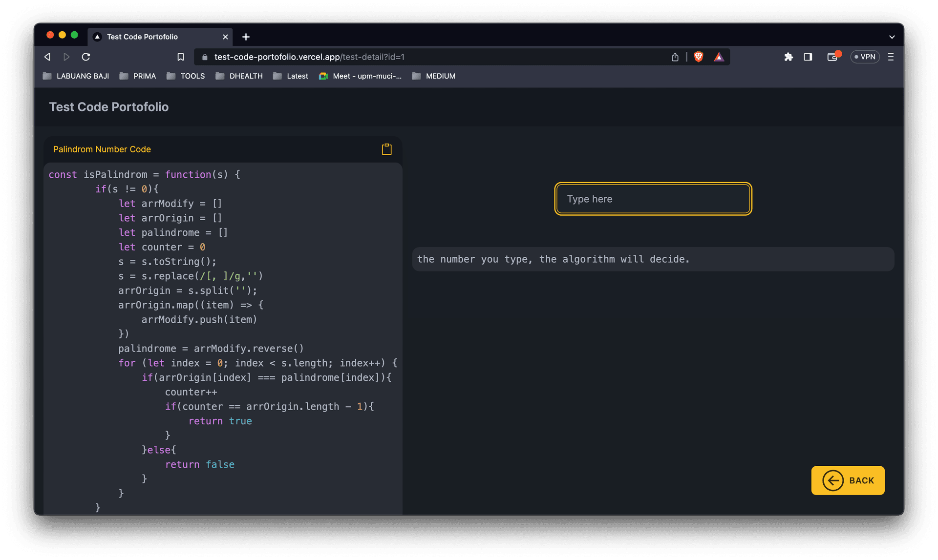Click the 'let palindrome = []' line
This screenshot has height=560, width=938.
[173, 232]
